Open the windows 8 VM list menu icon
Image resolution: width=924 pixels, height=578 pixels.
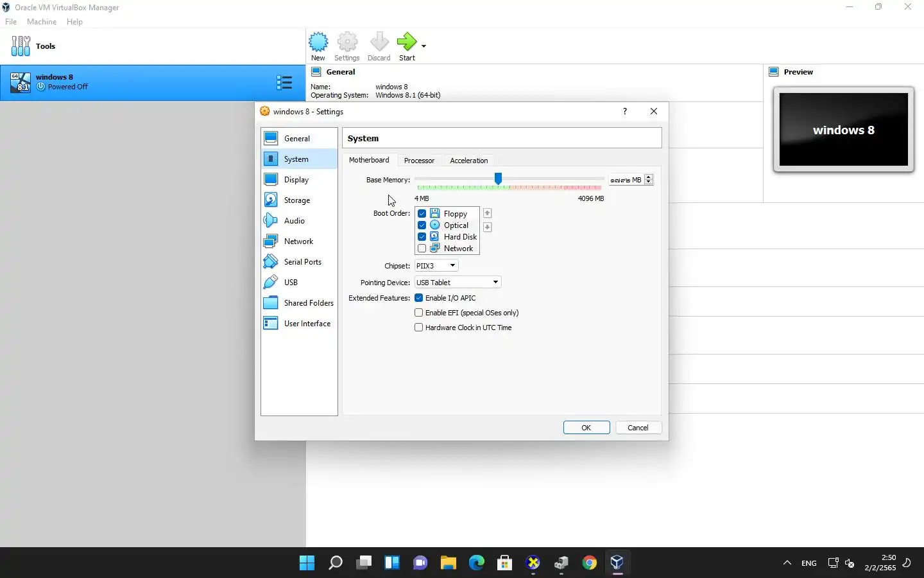(x=284, y=82)
